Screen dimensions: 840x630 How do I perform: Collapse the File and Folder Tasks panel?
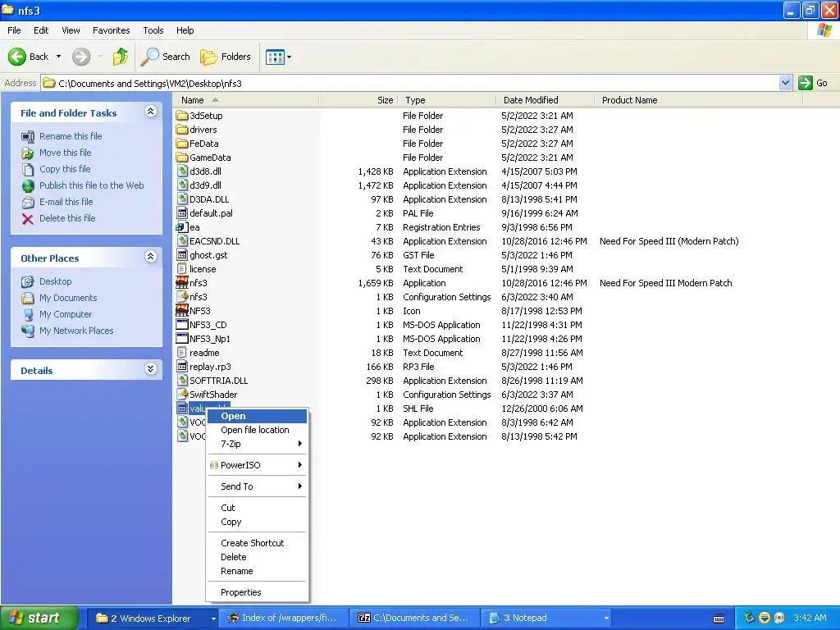[x=151, y=112]
